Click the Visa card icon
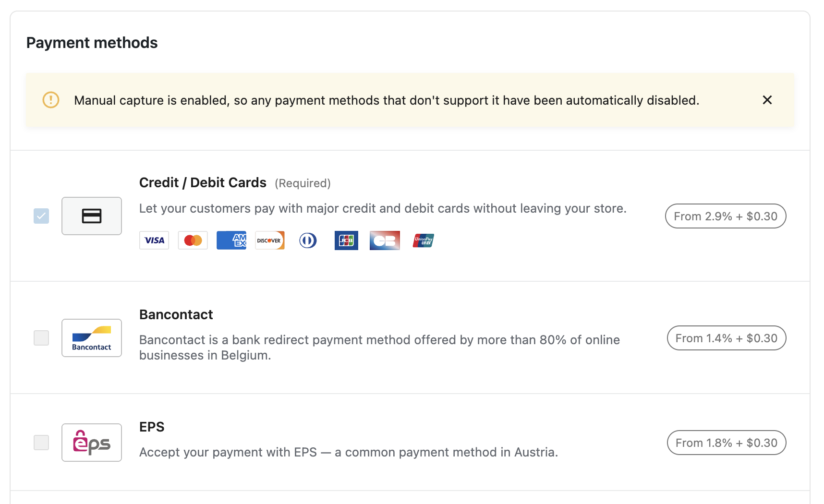 tap(154, 240)
